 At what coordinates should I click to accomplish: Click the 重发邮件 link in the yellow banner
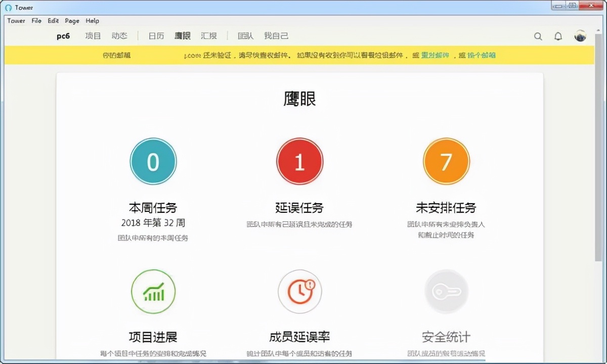(x=434, y=55)
